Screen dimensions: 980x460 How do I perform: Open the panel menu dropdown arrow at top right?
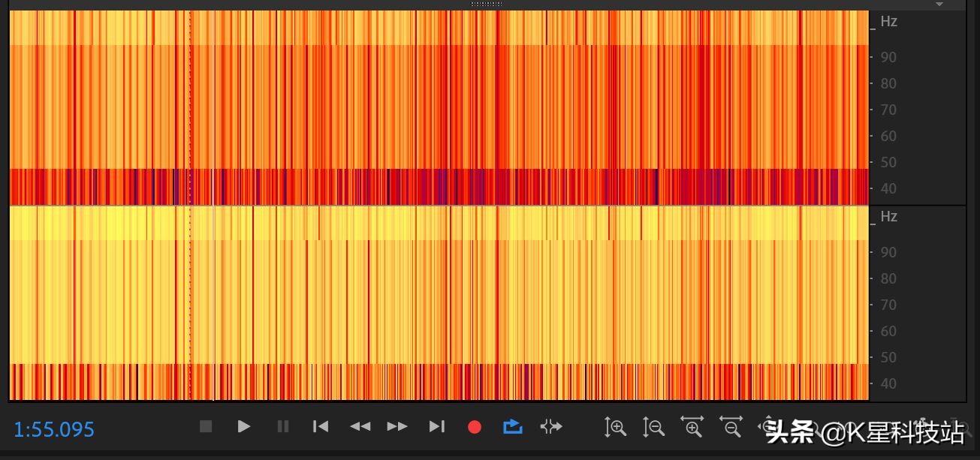pyautogui.click(x=939, y=5)
